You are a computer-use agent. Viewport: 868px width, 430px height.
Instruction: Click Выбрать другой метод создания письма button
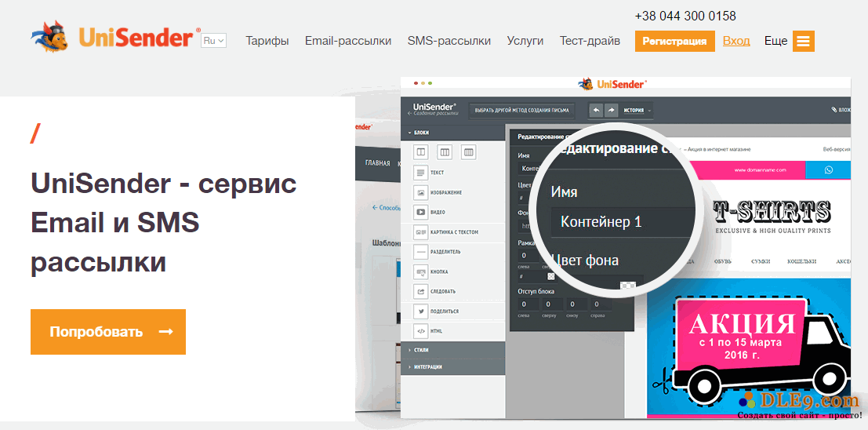point(522,111)
